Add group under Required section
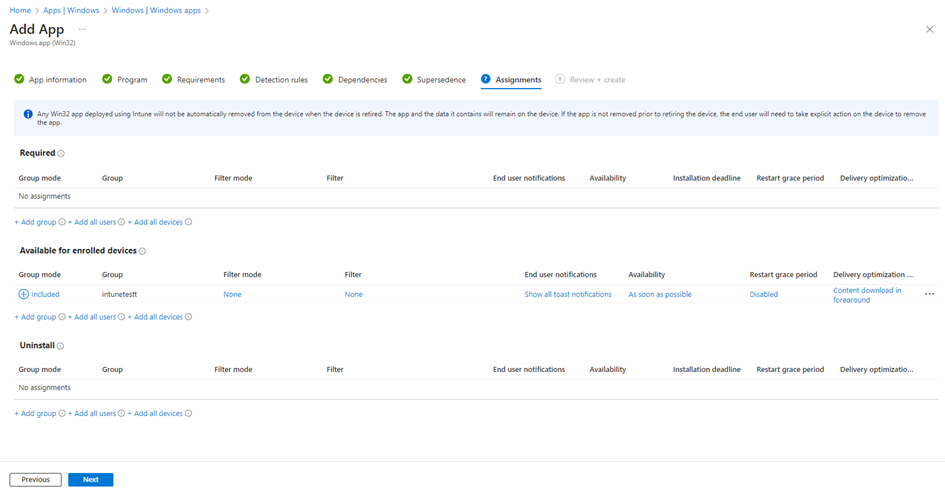This screenshot has width=945, height=495. pos(35,222)
